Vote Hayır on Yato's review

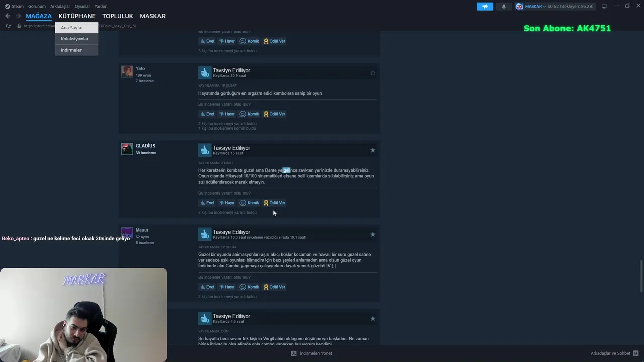click(227, 114)
